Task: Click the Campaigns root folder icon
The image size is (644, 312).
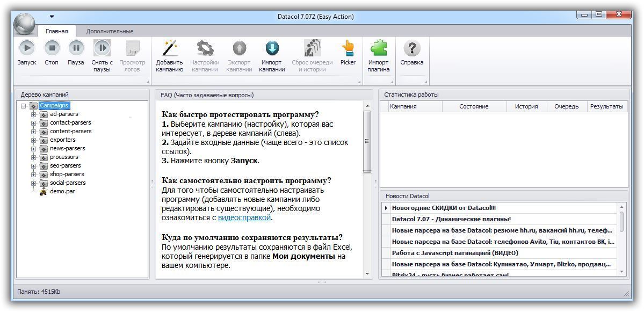Action: [x=34, y=106]
